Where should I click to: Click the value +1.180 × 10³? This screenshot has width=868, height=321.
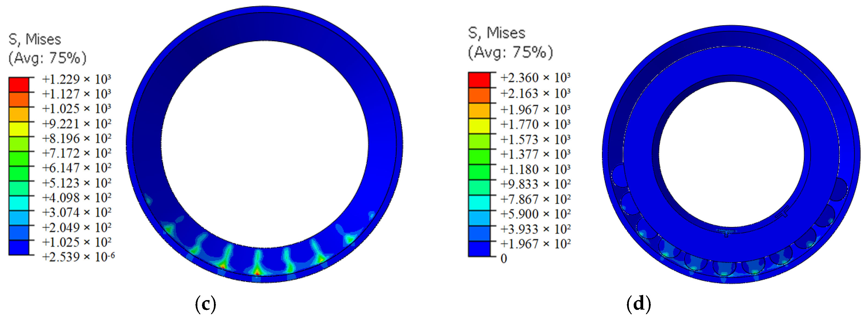coord(536,169)
